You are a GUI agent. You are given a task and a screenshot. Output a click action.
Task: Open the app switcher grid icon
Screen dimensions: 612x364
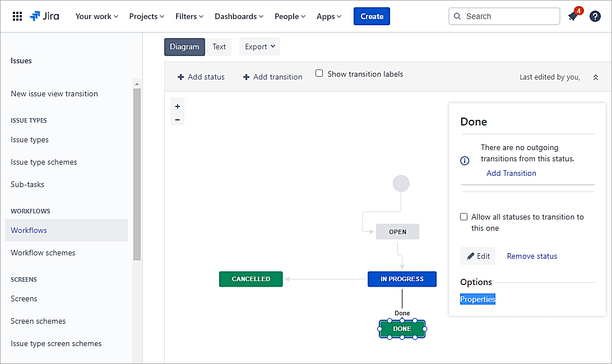pos(17,16)
